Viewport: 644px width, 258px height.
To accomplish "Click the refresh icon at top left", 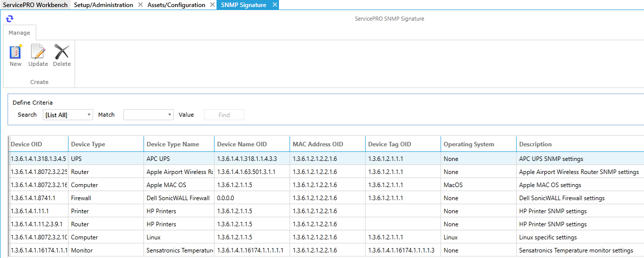I will [x=10, y=19].
